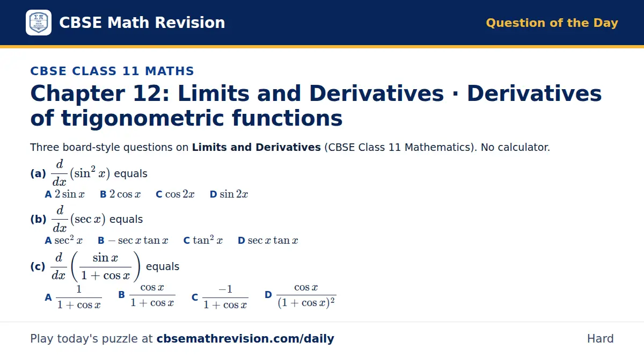Choose option B 2 cos x for question (a)
644x356 pixels.
[120, 194]
